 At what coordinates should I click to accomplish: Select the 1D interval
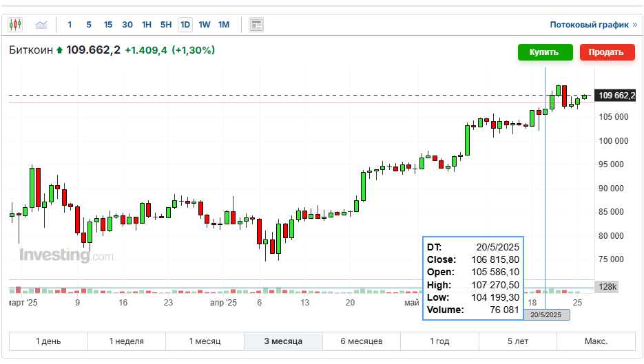click(x=185, y=25)
